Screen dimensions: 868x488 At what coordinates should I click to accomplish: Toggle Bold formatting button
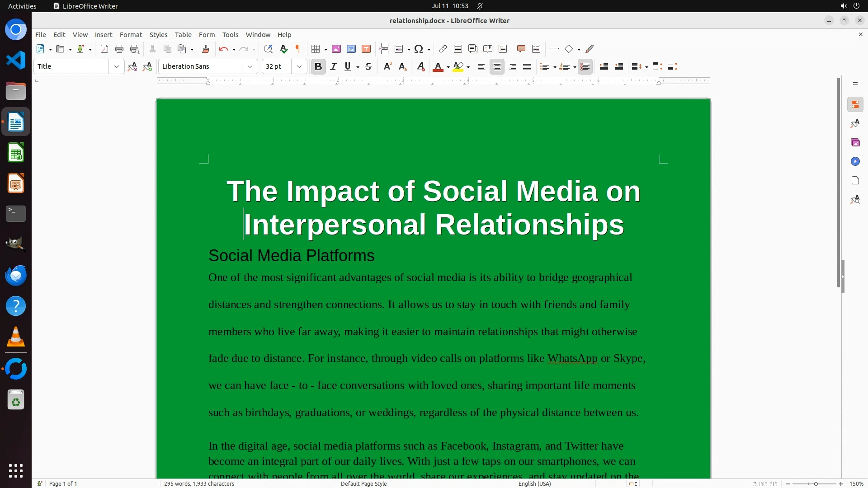pos(318,66)
